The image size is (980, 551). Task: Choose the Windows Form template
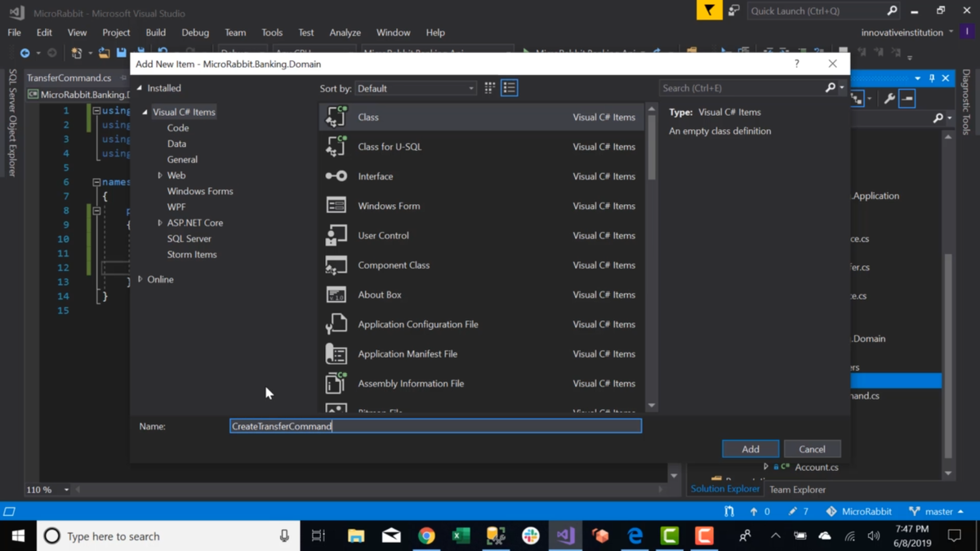(x=482, y=206)
